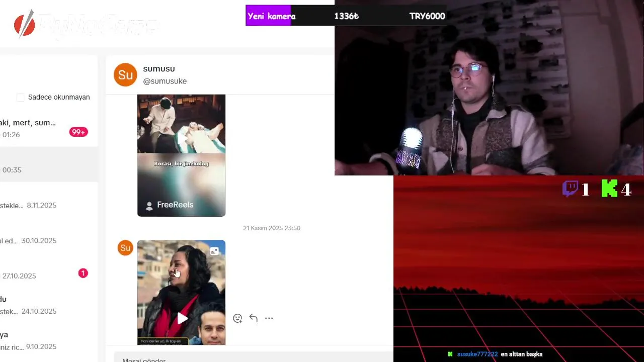The width and height of the screenshot is (644, 362).
Task: Open the conversation dated 30.10.2025
Action: (49, 235)
